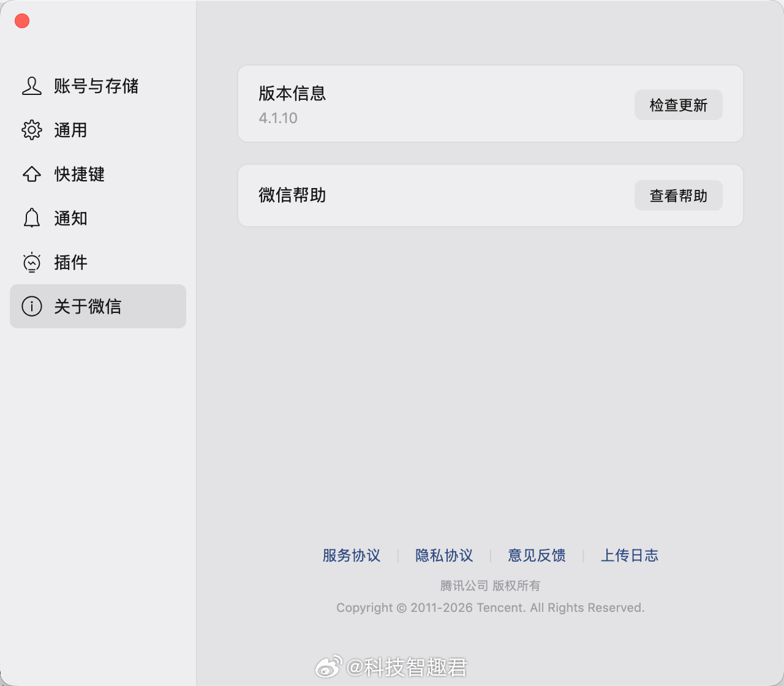Click the 意见反馈 link
This screenshot has height=686, width=784.
tap(537, 556)
